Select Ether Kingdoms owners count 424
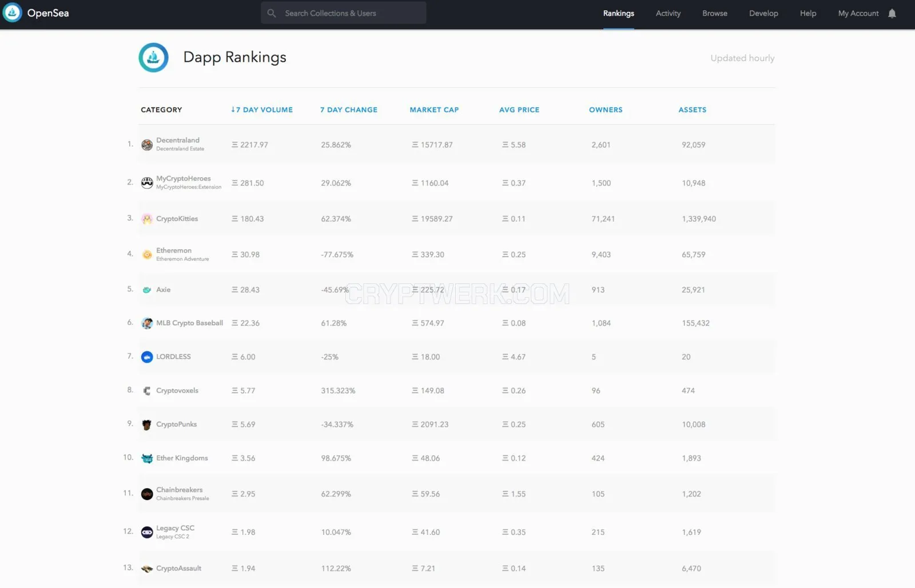Screen dimensions: 915x588 click(x=598, y=458)
